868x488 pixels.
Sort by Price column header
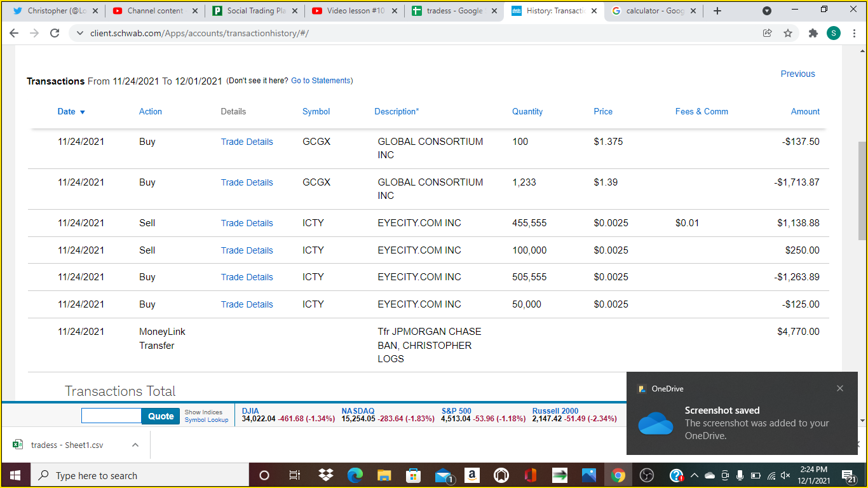point(603,111)
